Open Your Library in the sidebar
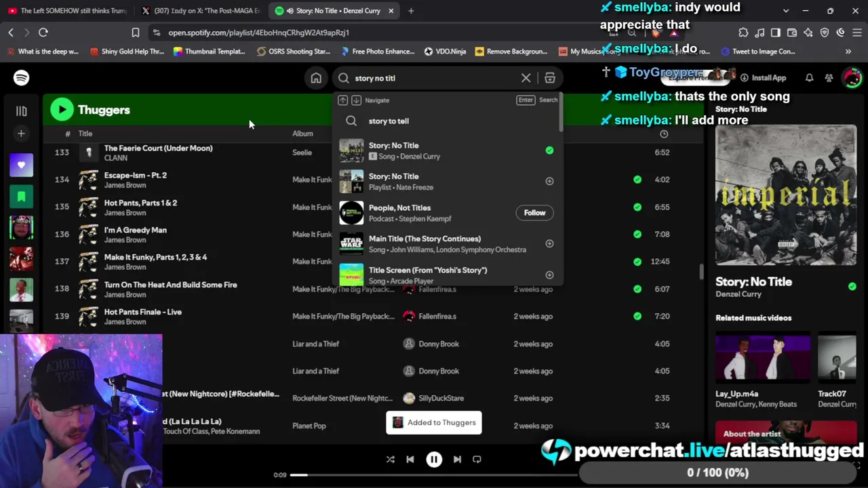Image resolution: width=868 pixels, height=488 pixels. (x=21, y=110)
